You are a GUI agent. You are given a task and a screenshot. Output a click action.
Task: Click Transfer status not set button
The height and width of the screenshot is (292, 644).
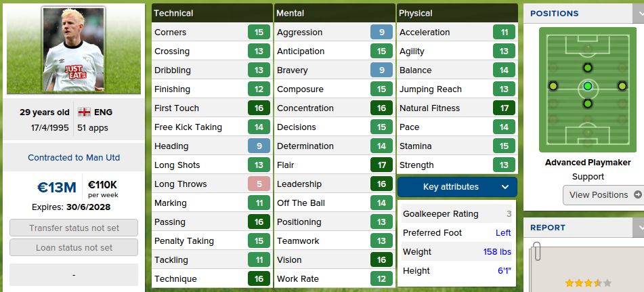pos(74,228)
